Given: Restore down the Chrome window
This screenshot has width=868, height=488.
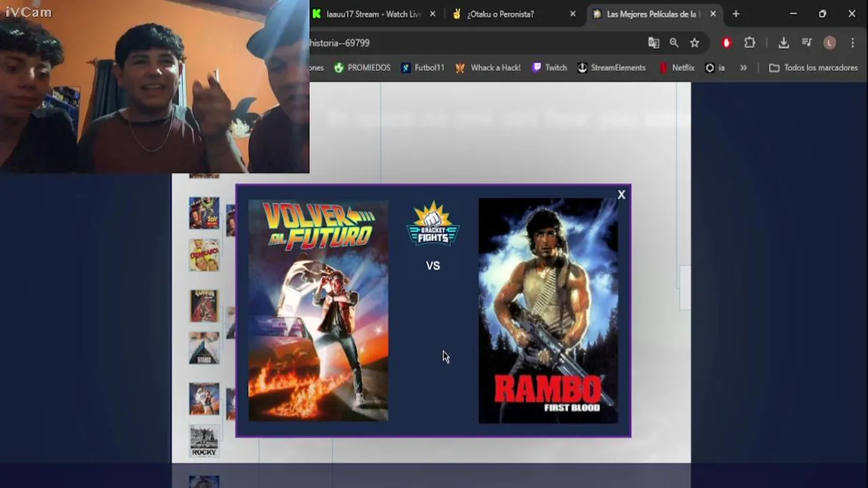Looking at the screenshot, I should click(x=823, y=14).
